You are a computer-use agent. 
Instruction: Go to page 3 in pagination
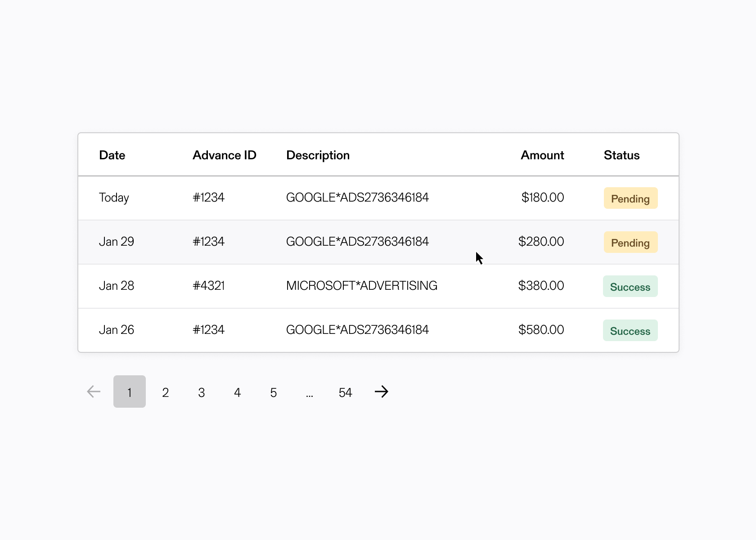coord(202,392)
